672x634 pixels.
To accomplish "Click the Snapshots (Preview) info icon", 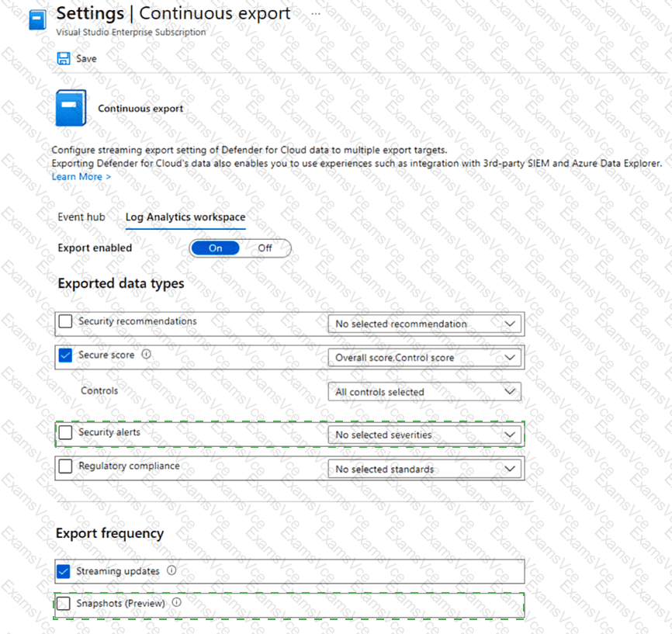I will tap(177, 603).
